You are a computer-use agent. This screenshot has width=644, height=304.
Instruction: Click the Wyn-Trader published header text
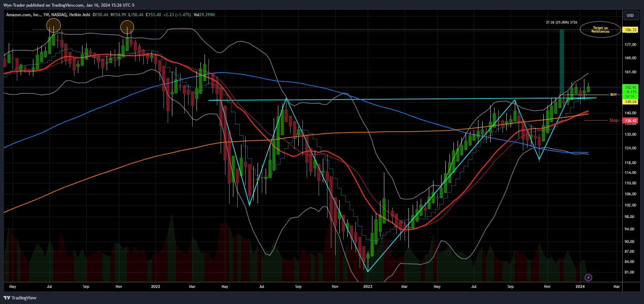pos(69,5)
